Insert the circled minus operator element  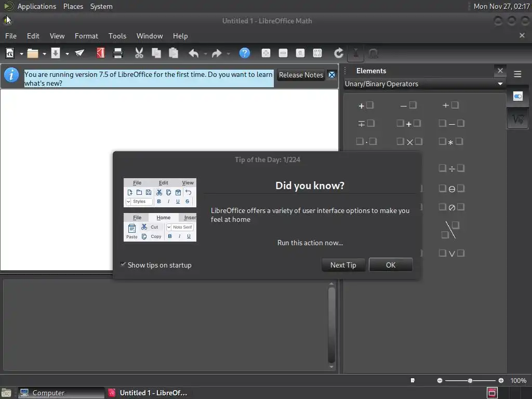pyautogui.click(x=451, y=189)
